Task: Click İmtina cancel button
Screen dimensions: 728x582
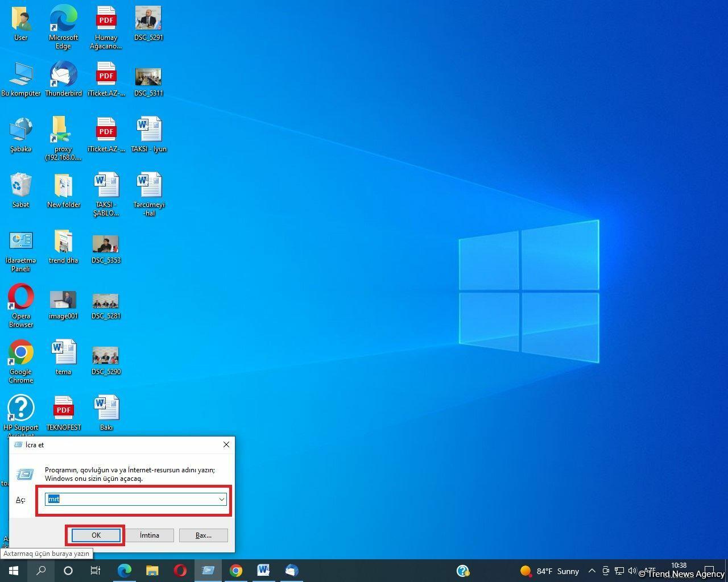Action: click(x=150, y=535)
